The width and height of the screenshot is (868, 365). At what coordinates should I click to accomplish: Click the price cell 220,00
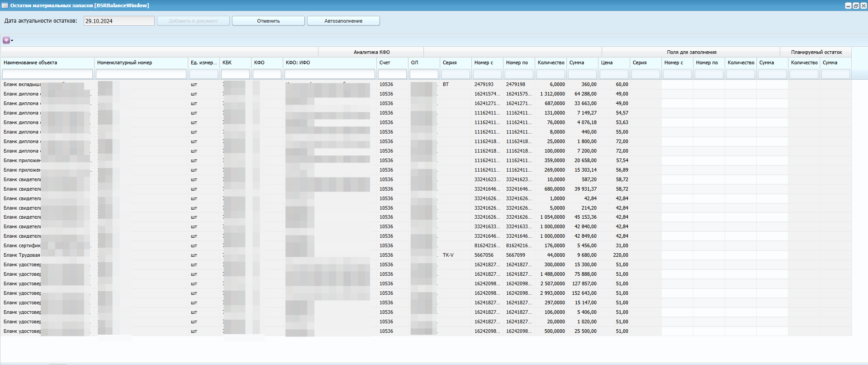tap(621, 255)
